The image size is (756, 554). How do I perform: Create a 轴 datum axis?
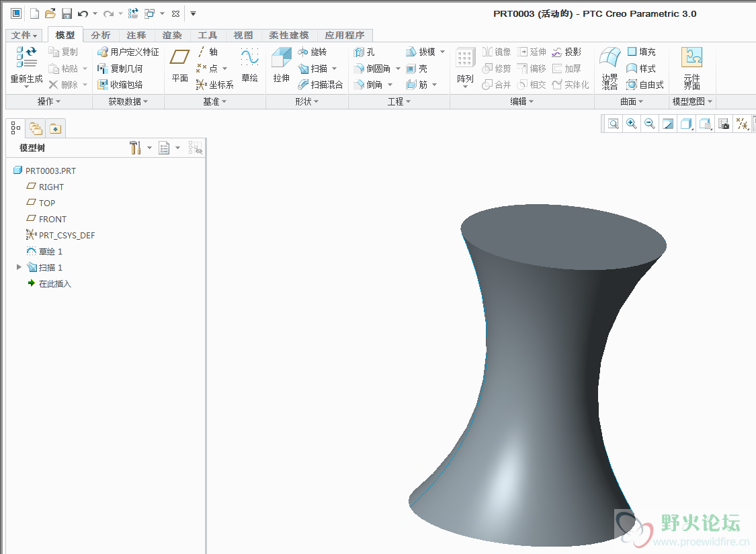(208, 52)
